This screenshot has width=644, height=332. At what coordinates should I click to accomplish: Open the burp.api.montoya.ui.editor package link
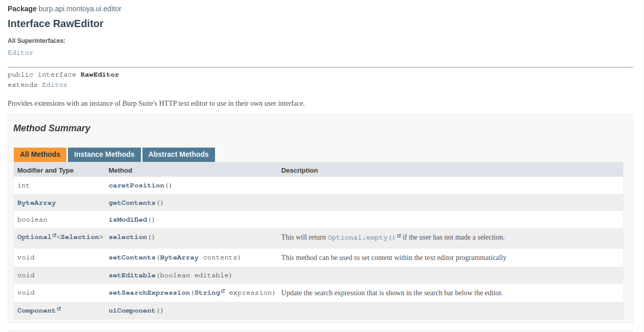click(80, 9)
